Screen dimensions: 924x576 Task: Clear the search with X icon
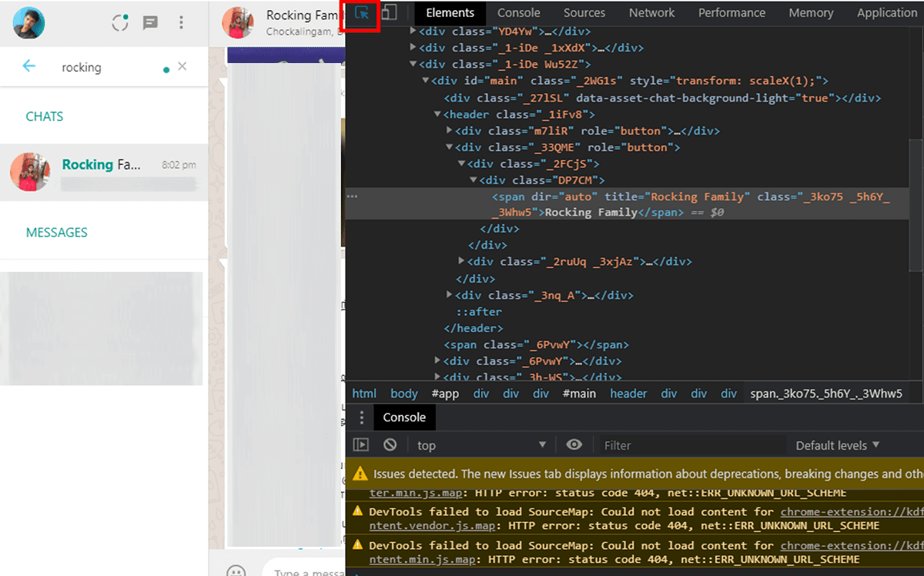point(182,66)
